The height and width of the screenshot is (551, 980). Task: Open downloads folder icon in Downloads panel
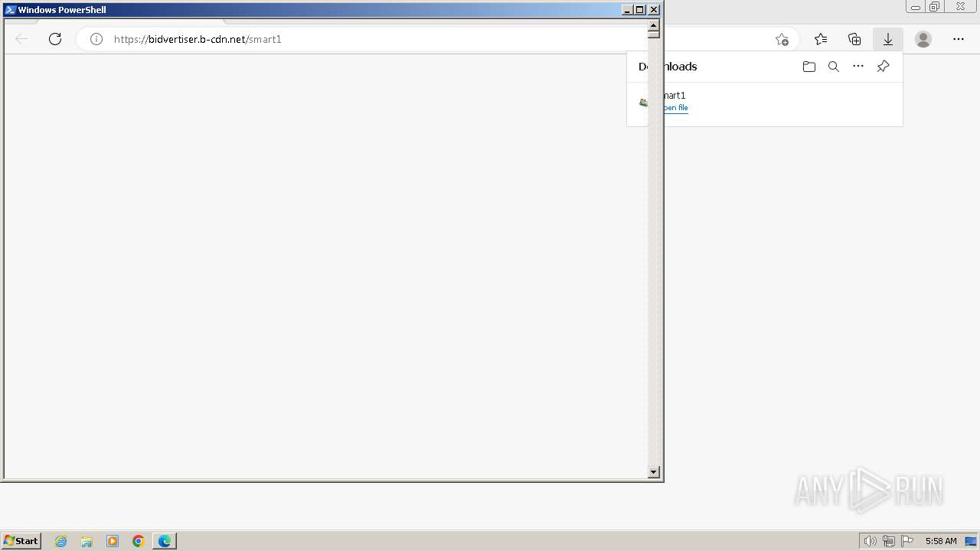[x=809, y=67]
